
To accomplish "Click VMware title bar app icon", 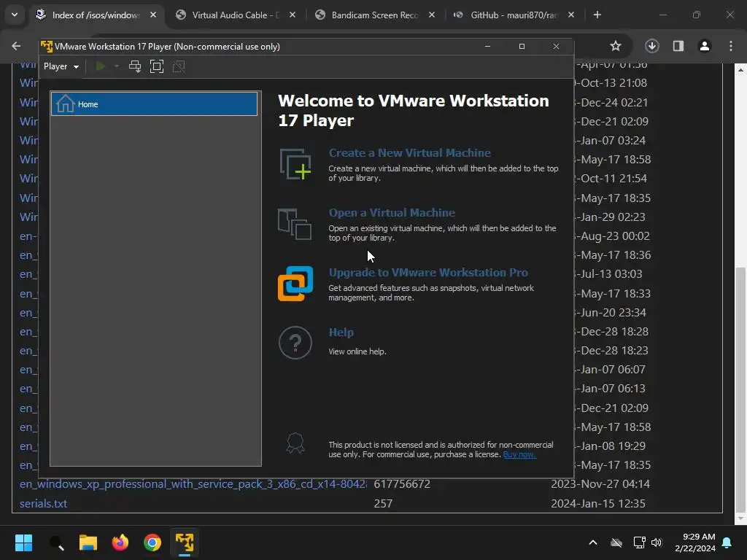I will click(47, 46).
